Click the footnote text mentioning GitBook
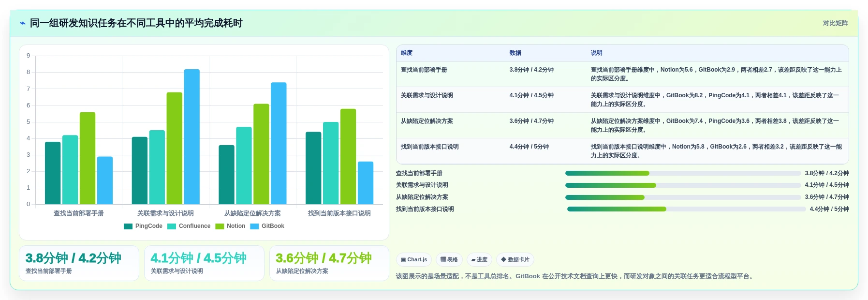Viewport: 868px width, 300px height. (575, 276)
